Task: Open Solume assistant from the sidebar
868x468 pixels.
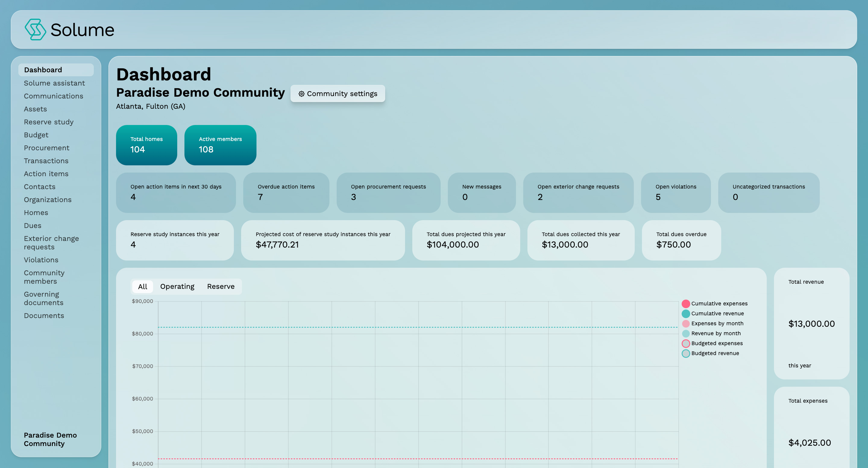Action: (x=54, y=83)
